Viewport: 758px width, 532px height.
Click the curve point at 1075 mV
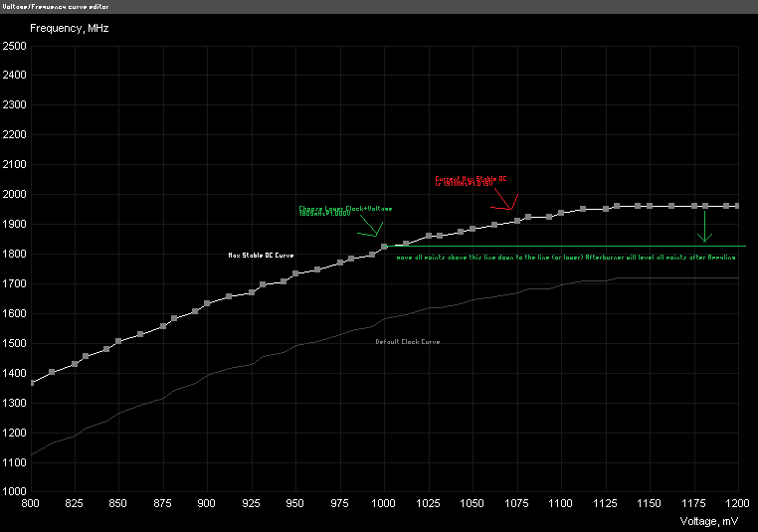point(517,221)
